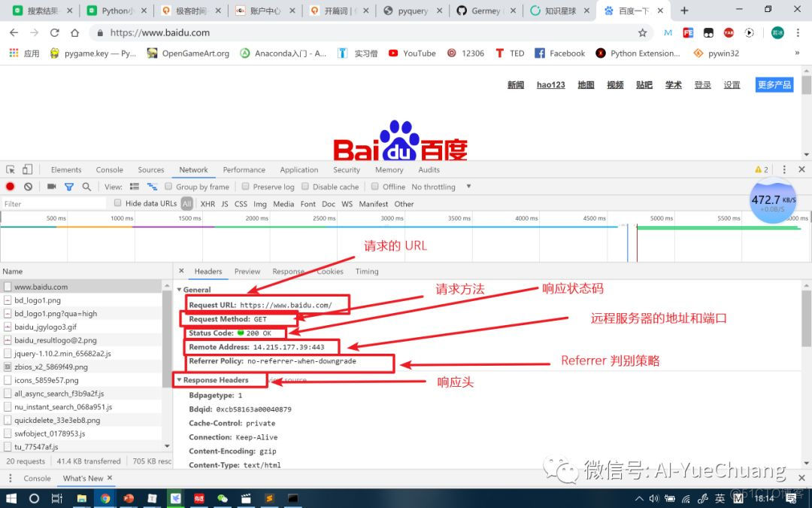Open PowerPoint from the taskbar
This screenshot has height=508, width=812.
[x=129, y=499]
